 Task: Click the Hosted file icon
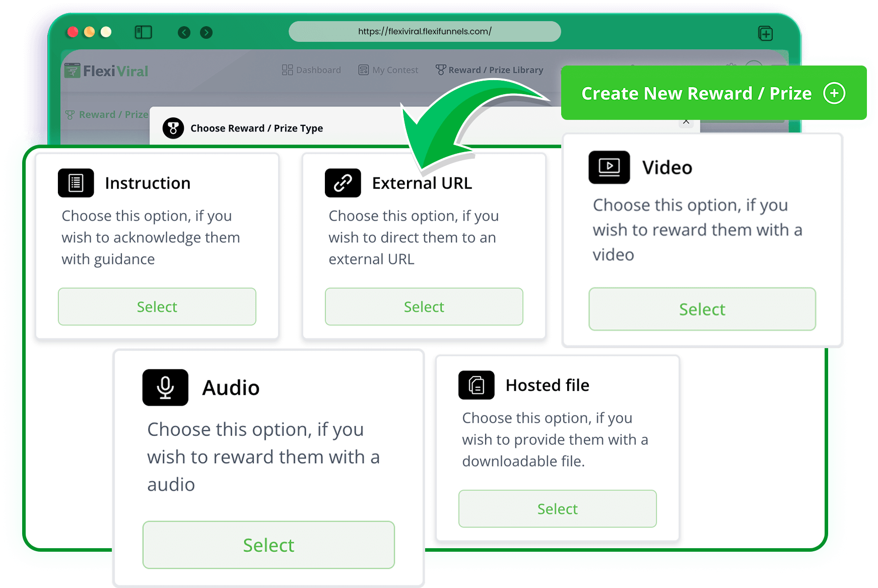click(x=476, y=385)
